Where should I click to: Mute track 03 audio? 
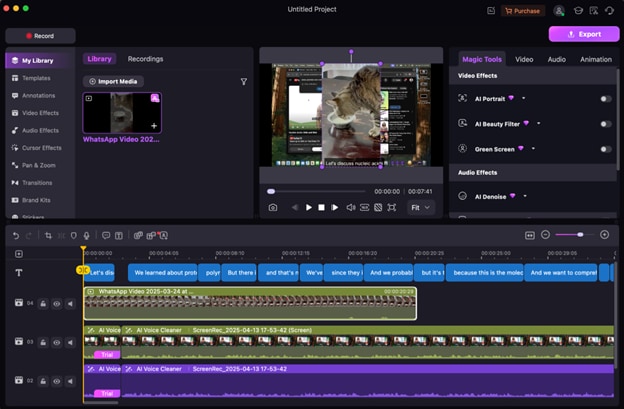click(70, 342)
